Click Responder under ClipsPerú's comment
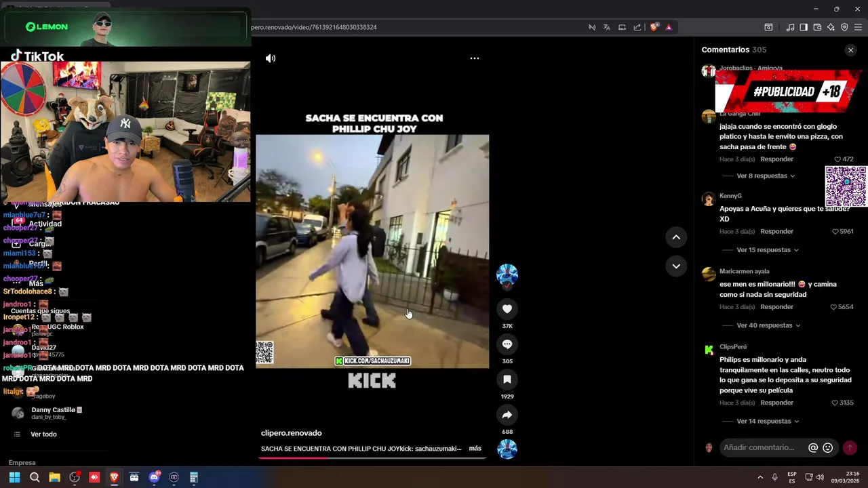The width and height of the screenshot is (868, 488). [776, 403]
